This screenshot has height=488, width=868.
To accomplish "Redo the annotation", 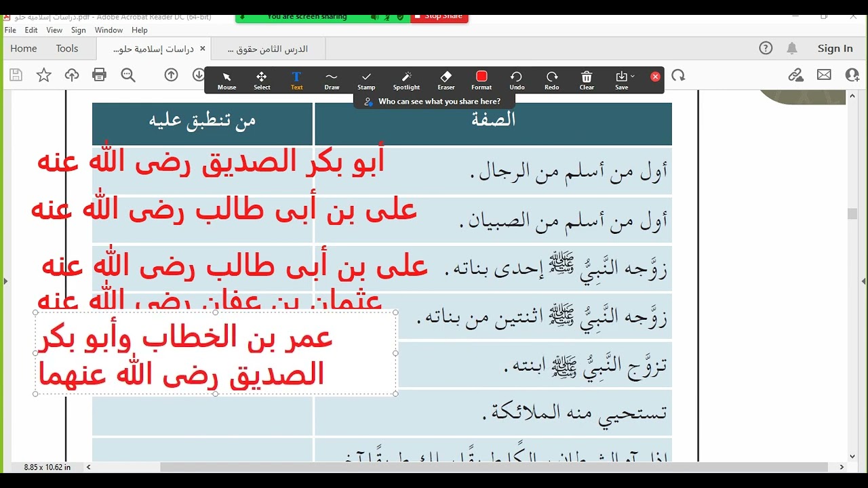I will pyautogui.click(x=552, y=81).
